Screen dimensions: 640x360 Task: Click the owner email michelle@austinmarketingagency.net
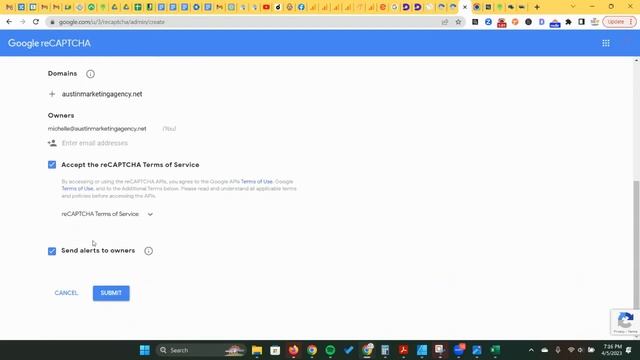pyautogui.click(x=97, y=129)
